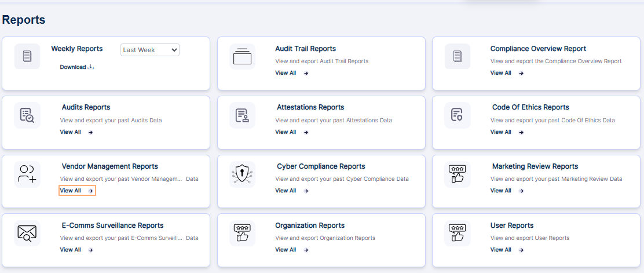Click the Compliance Overview Report document icon
644x273 pixels.
458,56
